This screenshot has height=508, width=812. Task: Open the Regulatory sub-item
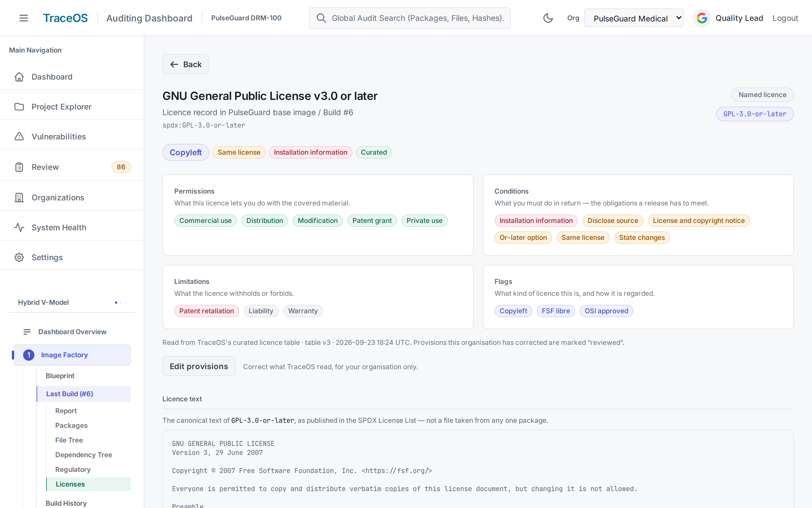73,470
